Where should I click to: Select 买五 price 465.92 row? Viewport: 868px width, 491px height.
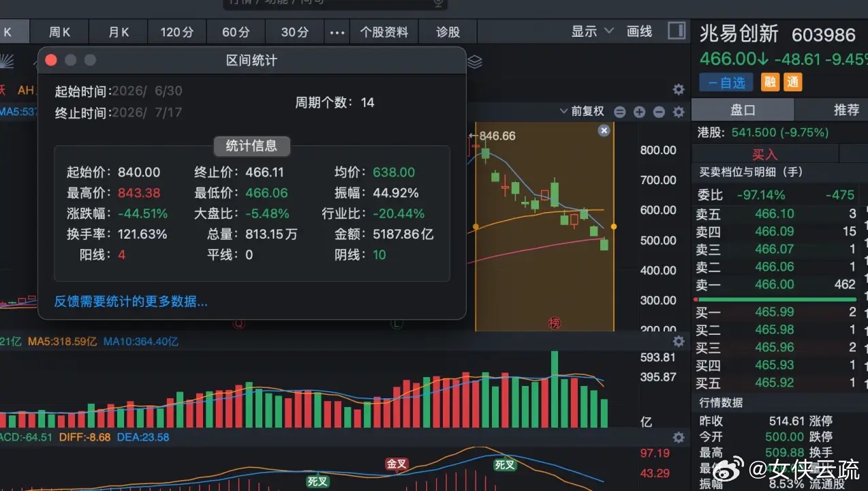(777, 383)
